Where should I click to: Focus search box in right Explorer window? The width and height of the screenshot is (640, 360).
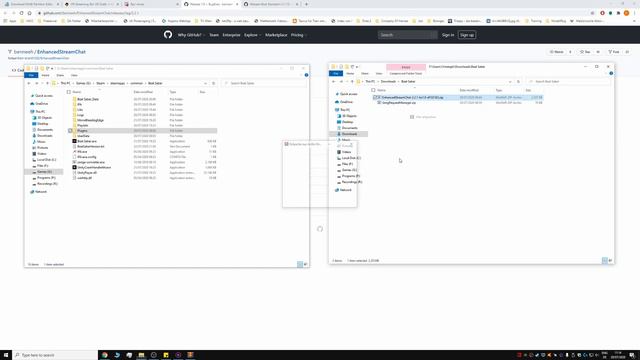point(569,82)
